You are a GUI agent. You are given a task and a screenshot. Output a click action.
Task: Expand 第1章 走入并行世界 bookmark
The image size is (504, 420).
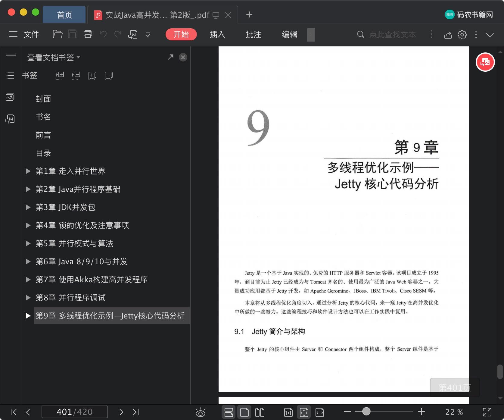pos(28,171)
